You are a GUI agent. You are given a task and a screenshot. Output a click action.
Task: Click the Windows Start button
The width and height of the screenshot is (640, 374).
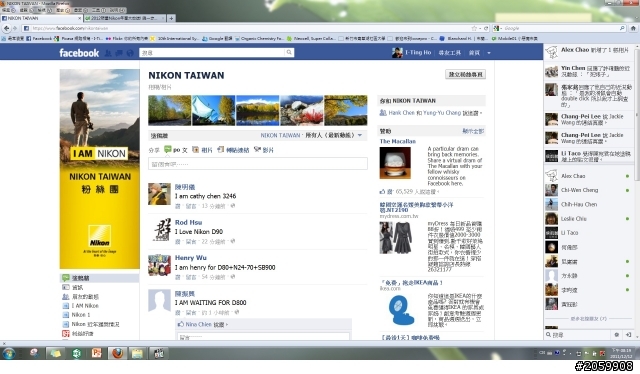9,353
